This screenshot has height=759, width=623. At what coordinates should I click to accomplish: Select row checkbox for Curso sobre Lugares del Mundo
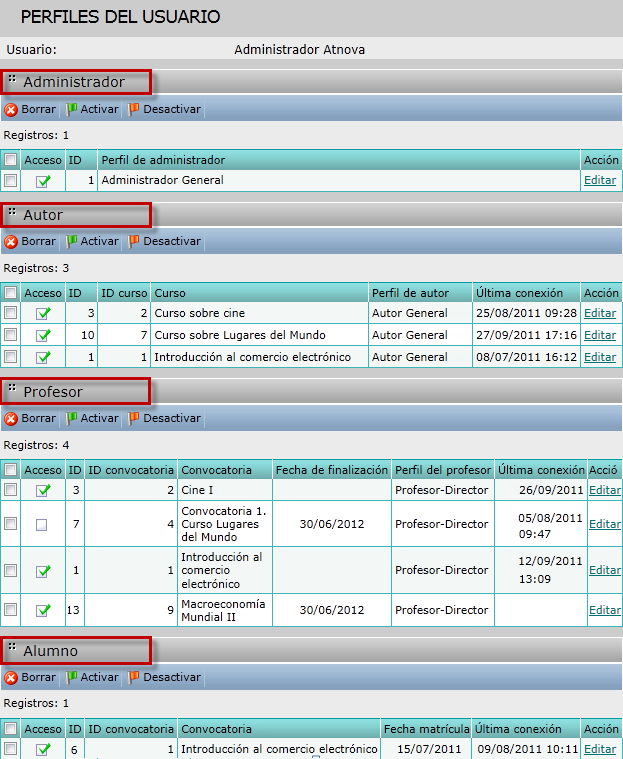coord(10,334)
